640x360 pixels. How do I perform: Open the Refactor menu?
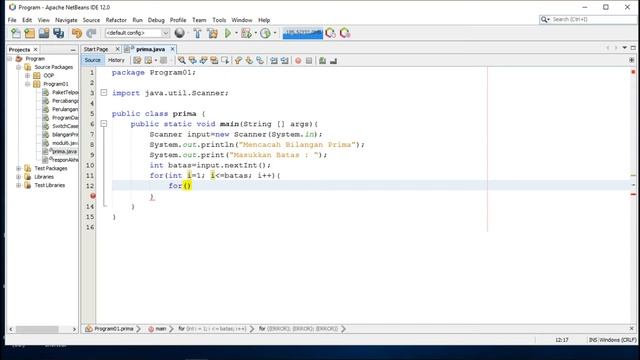point(116,20)
